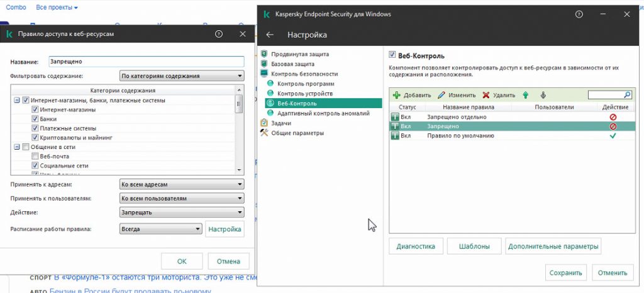This screenshot has height=293, width=644.
Task: Click the search magnifier icon in rules list
Action: click(x=626, y=95)
